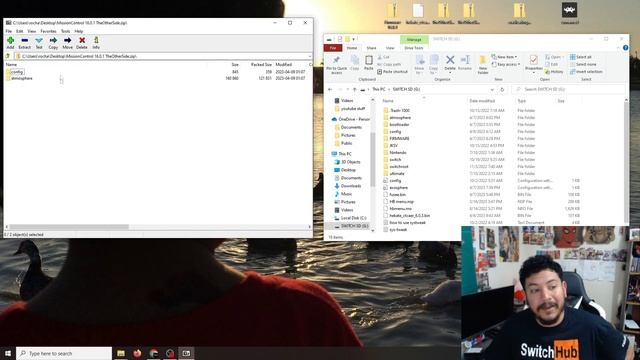640x360 pixels.
Task: Collapse the Explorer ribbon with chevron
Action: (618, 48)
